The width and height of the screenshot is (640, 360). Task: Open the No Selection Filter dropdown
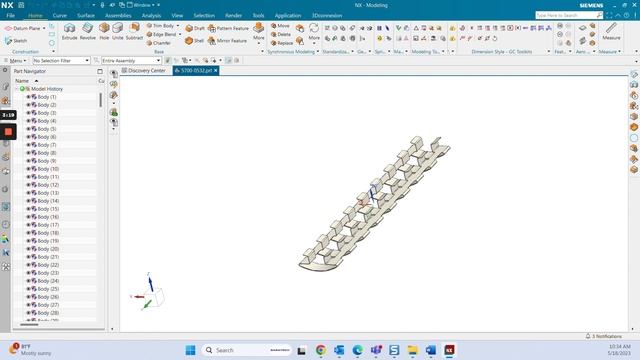coord(61,60)
